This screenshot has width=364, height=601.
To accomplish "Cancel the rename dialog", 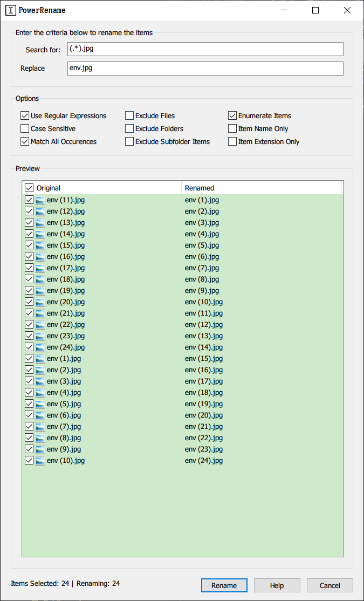I will (329, 585).
